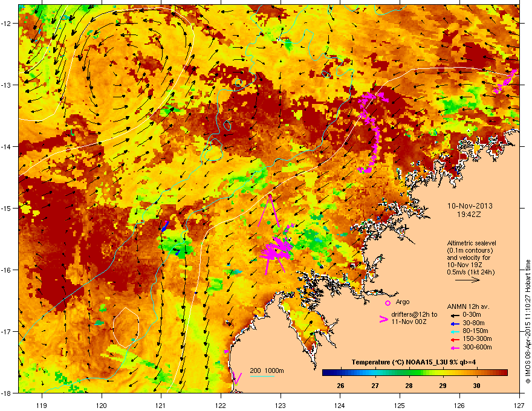Click the magenta drifter track at top-right corner
Viewport: 532px width, 411px height.
pyautogui.click(x=505, y=82)
